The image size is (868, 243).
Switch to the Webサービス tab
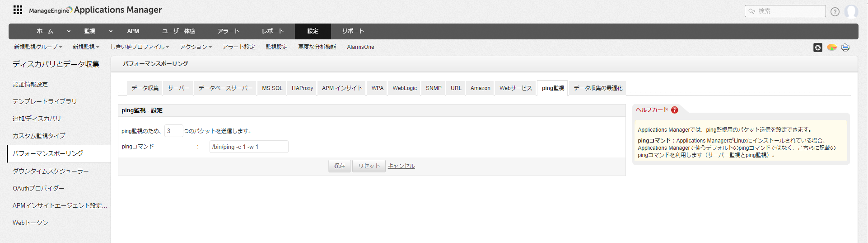(516, 88)
